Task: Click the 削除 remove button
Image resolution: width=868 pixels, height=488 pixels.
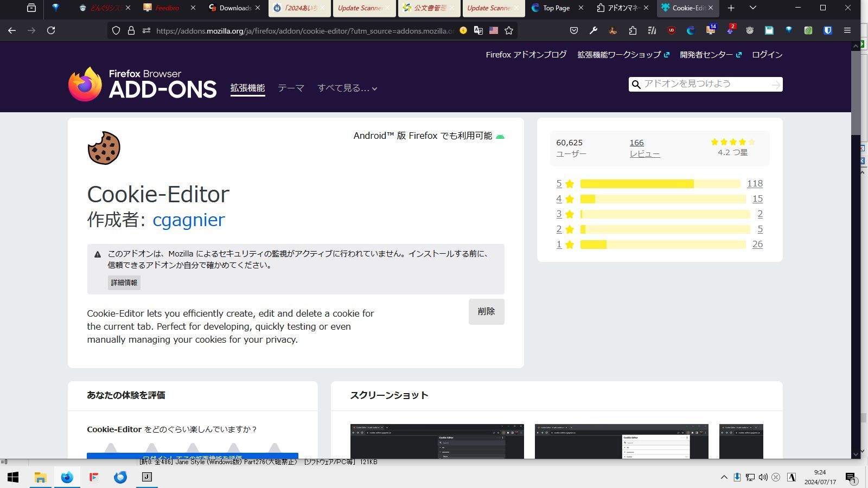Action: point(487,312)
